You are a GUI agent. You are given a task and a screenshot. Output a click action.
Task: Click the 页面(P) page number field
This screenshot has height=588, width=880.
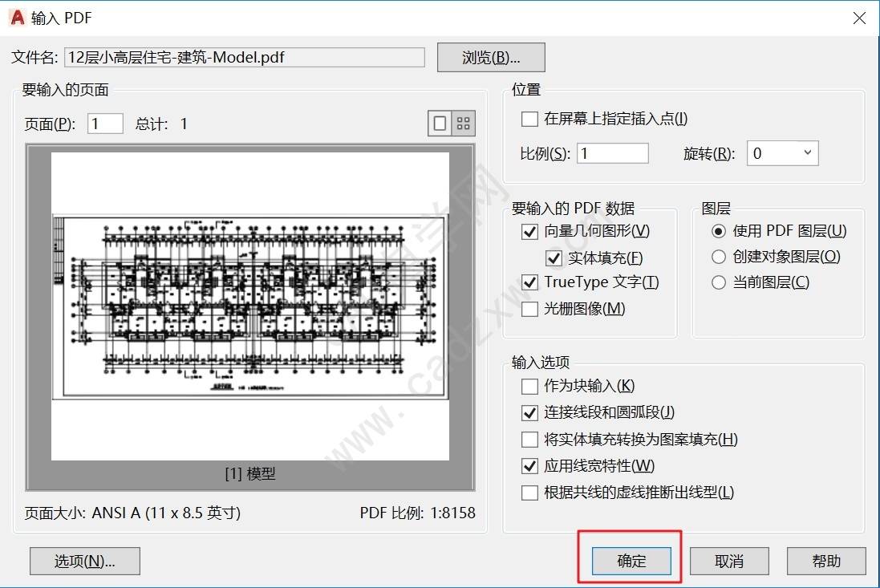106,124
